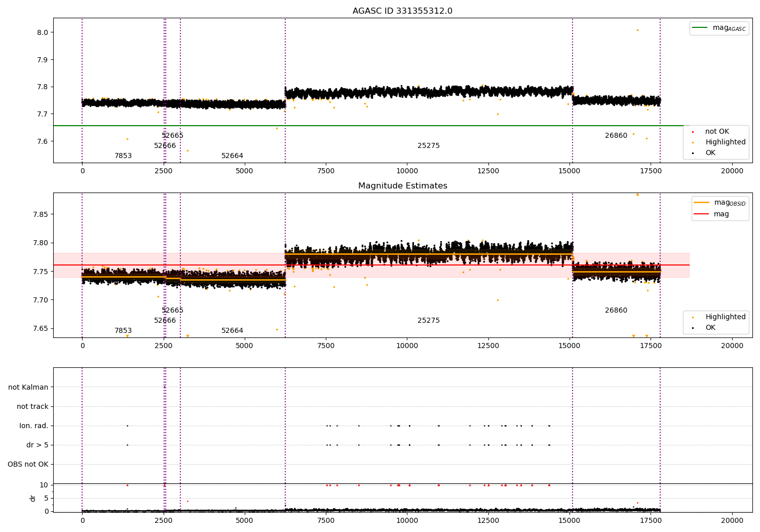Click the 'Ion. rad.' y-axis label
760x532 pixels.
(34, 426)
